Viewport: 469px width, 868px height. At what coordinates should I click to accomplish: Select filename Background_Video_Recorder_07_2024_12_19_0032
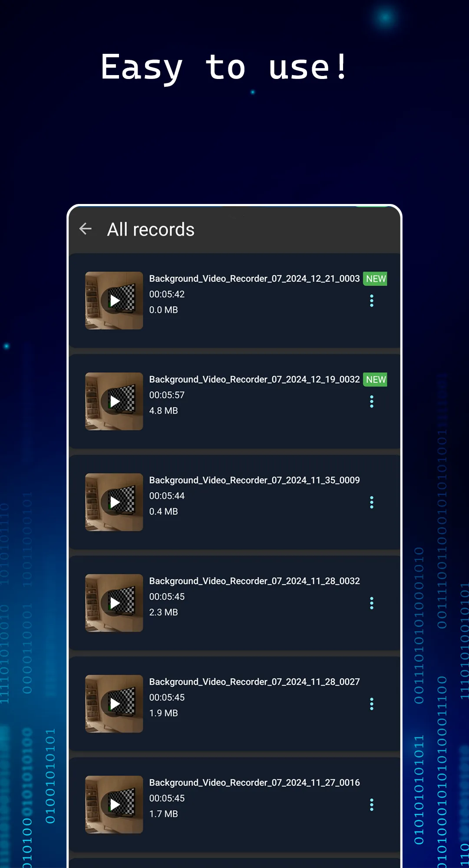[x=254, y=379]
